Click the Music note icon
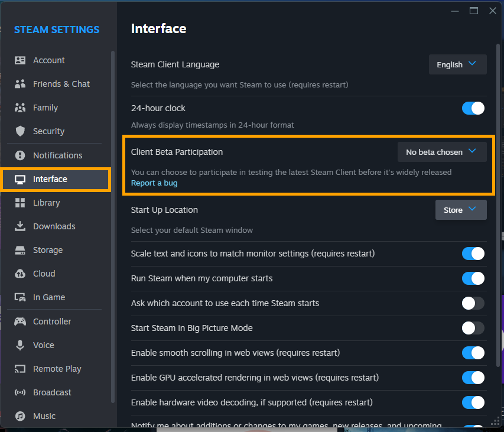Screen dimensions: 504x432 pos(20,416)
